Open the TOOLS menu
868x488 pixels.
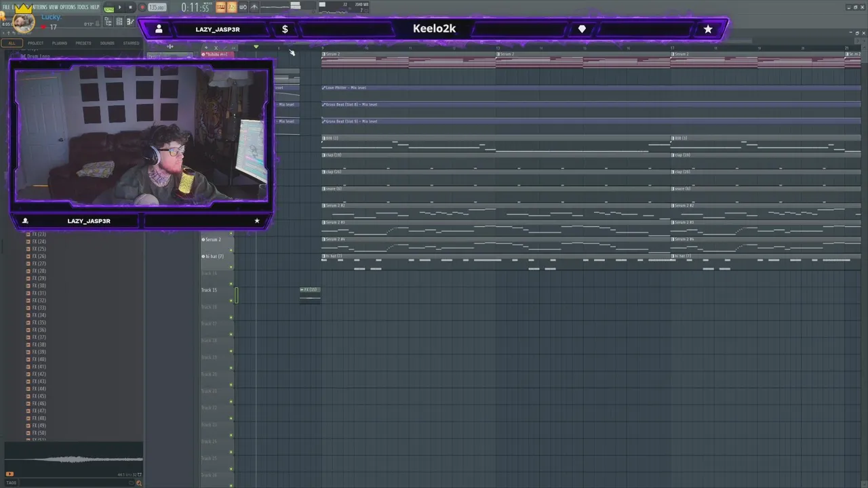click(83, 7)
